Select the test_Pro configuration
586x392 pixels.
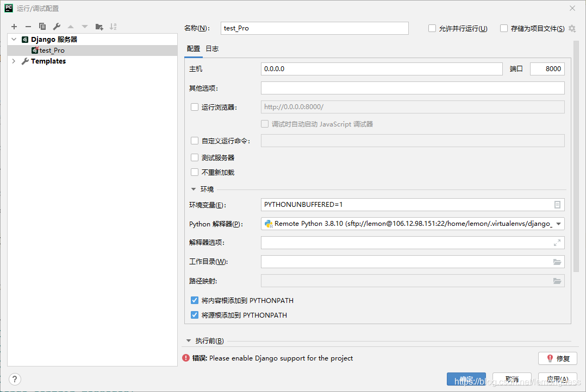[x=92, y=50]
